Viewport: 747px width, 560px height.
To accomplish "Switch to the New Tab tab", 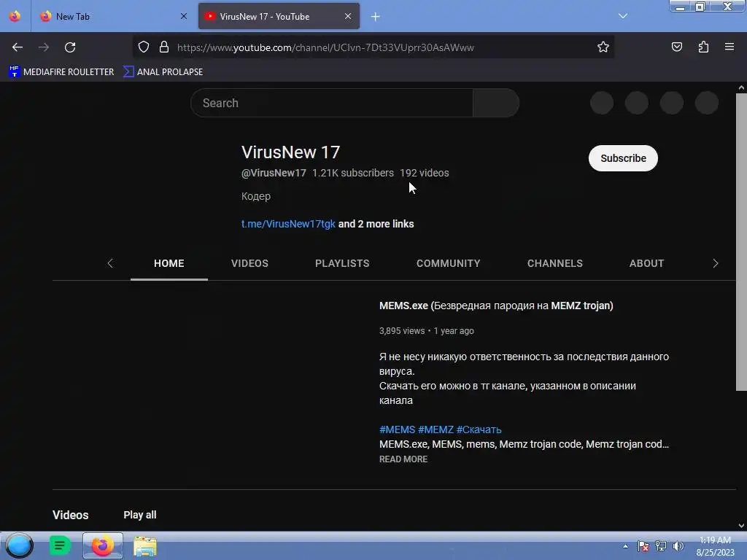I will (112, 16).
